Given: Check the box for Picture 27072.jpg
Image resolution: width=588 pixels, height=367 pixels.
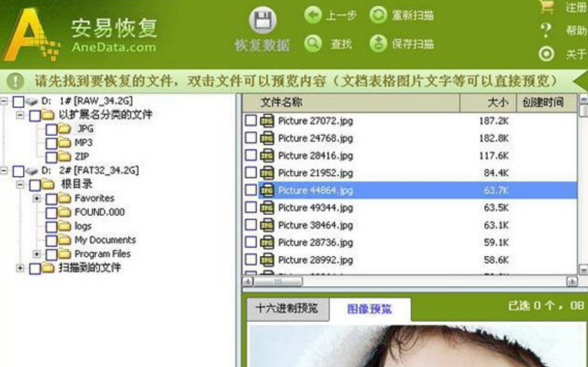Looking at the screenshot, I should click(x=251, y=120).
